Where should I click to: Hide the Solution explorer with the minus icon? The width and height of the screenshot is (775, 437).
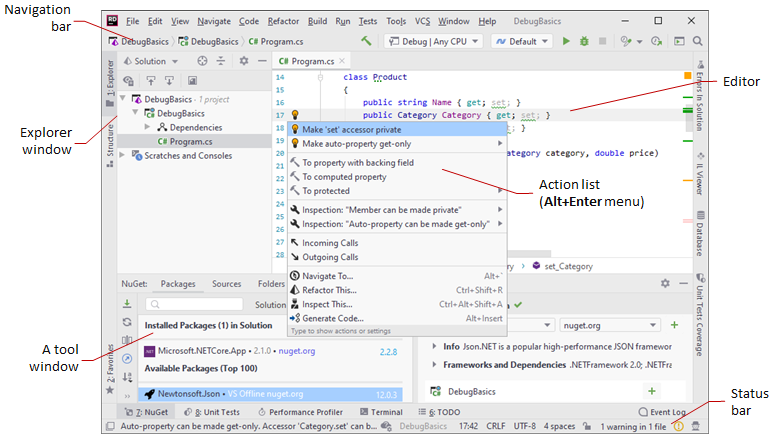262,61
